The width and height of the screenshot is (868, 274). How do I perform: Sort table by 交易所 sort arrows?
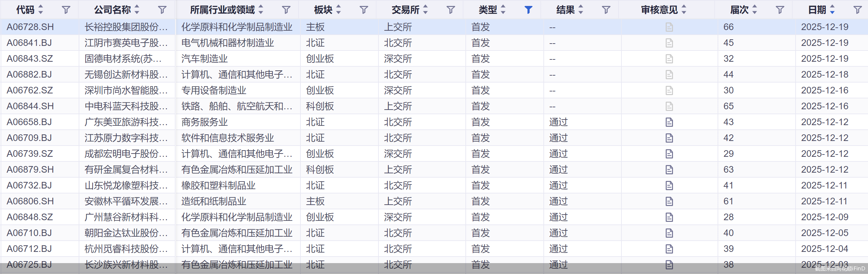426,10
